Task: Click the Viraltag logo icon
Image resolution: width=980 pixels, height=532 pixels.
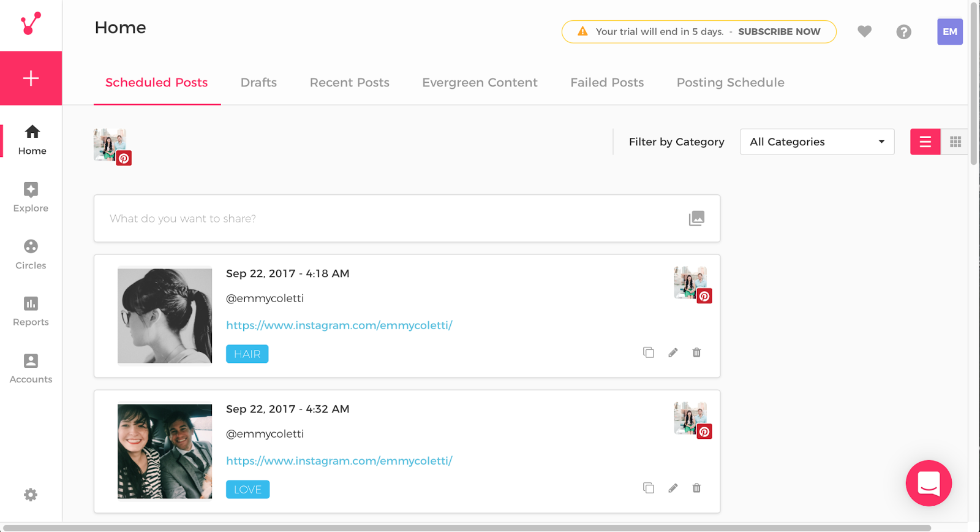Action: 31,23
